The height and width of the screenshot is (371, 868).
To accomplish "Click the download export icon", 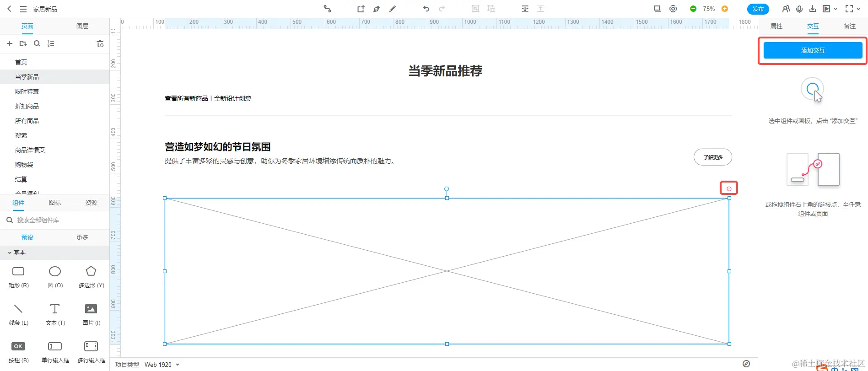I will (813, 9).
